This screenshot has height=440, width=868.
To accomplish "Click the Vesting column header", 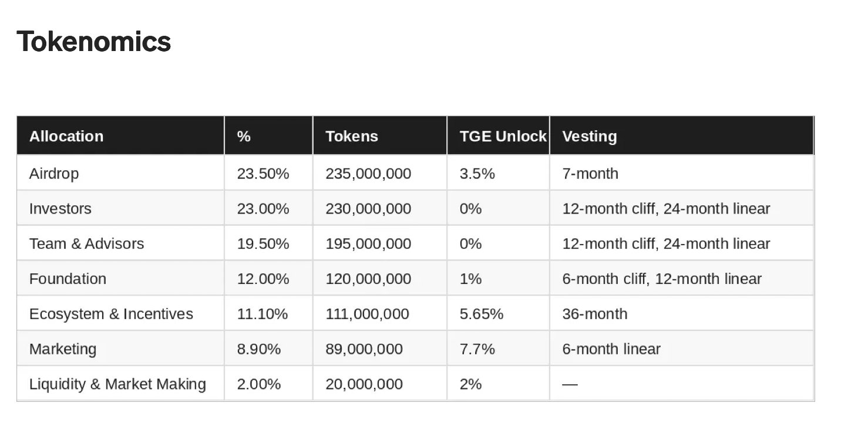I will pos(590,136).
